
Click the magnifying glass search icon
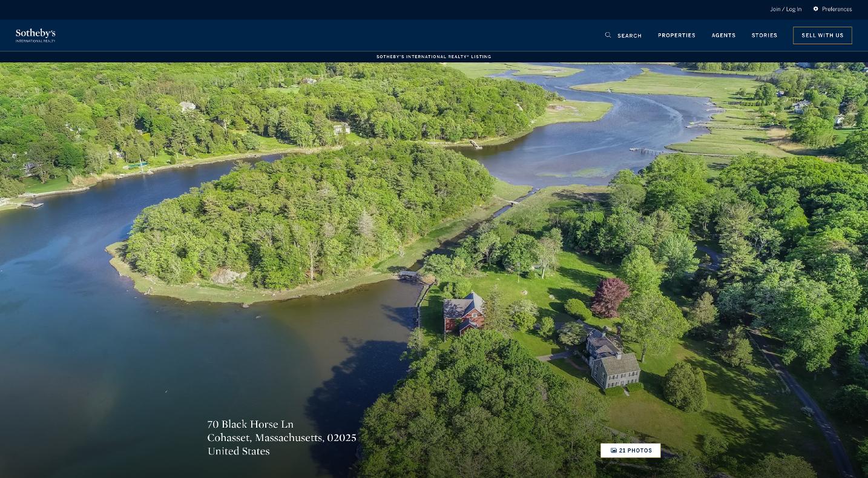coord(608,35)
